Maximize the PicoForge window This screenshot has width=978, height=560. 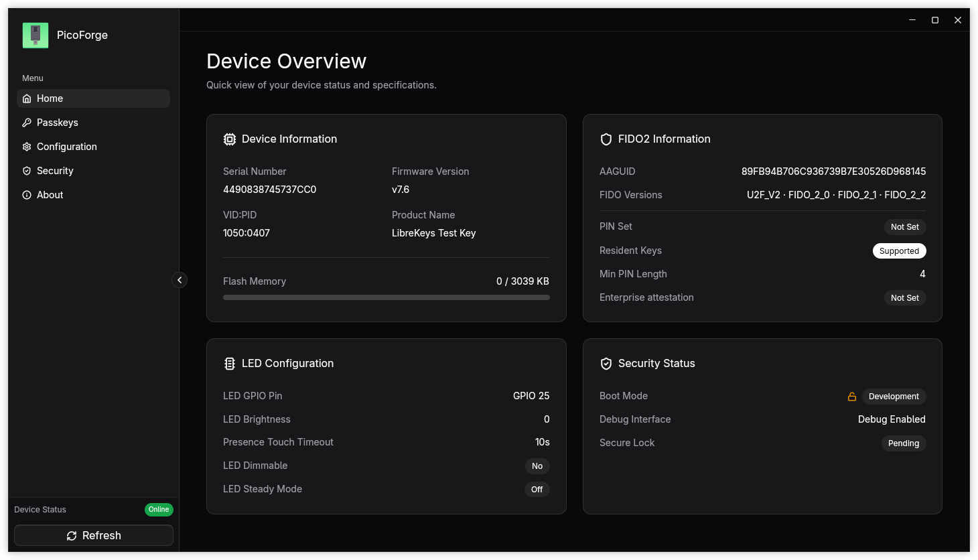click(x=935, y=20)
